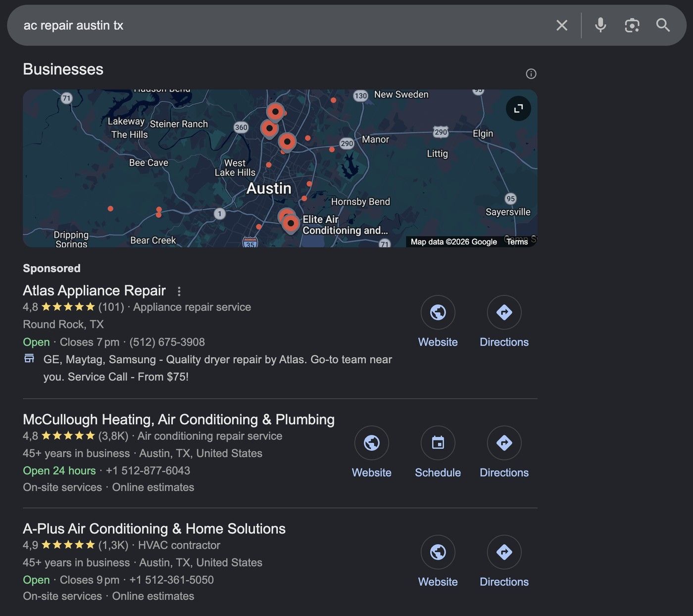Click Atlas ad description about dryer repair

point(217,368)
